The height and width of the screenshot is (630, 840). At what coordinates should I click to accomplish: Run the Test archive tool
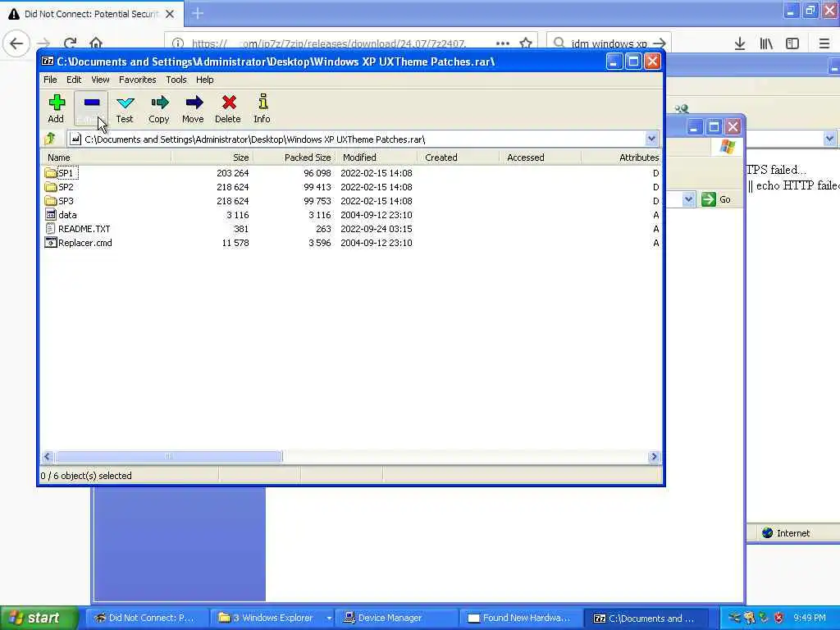click(x=125, y=109)
